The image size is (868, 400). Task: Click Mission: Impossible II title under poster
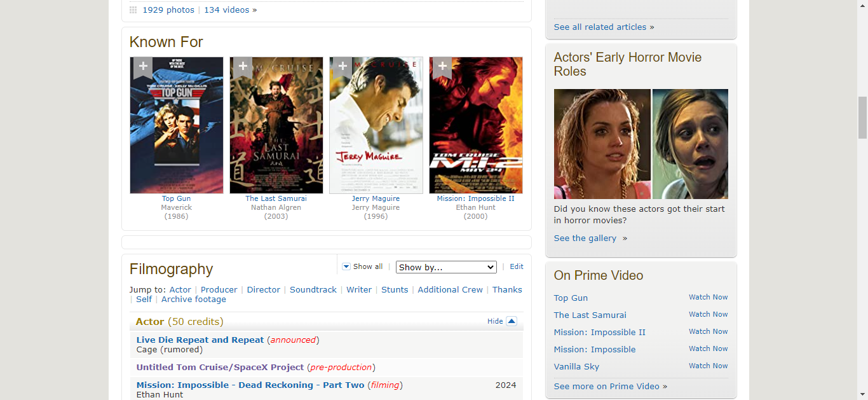(475, 198)
